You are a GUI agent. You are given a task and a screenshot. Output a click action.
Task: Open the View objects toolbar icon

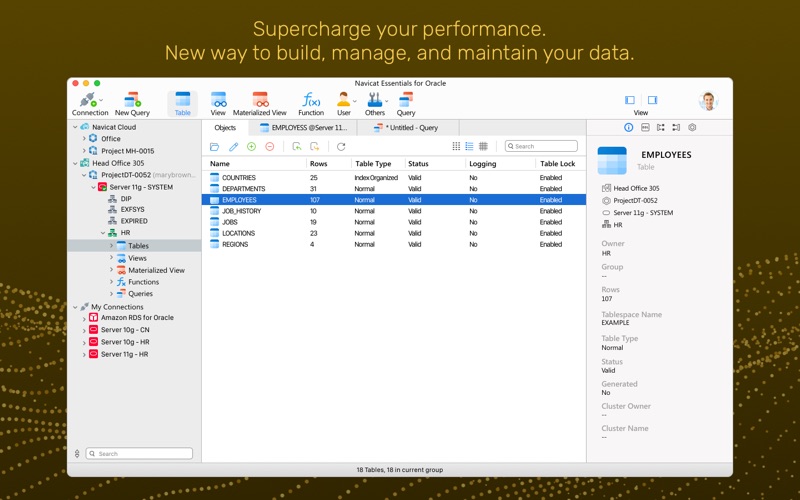218,104
